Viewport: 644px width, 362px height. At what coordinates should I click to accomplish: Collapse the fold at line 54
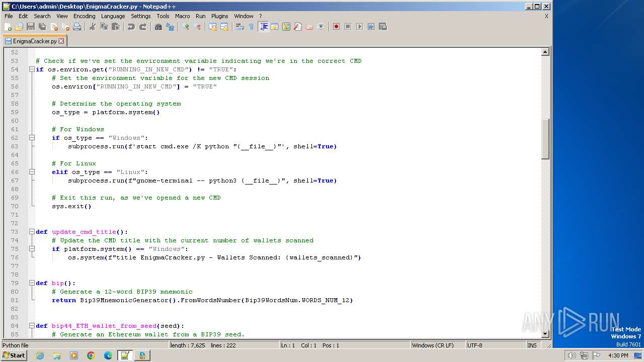pos(32,69)
